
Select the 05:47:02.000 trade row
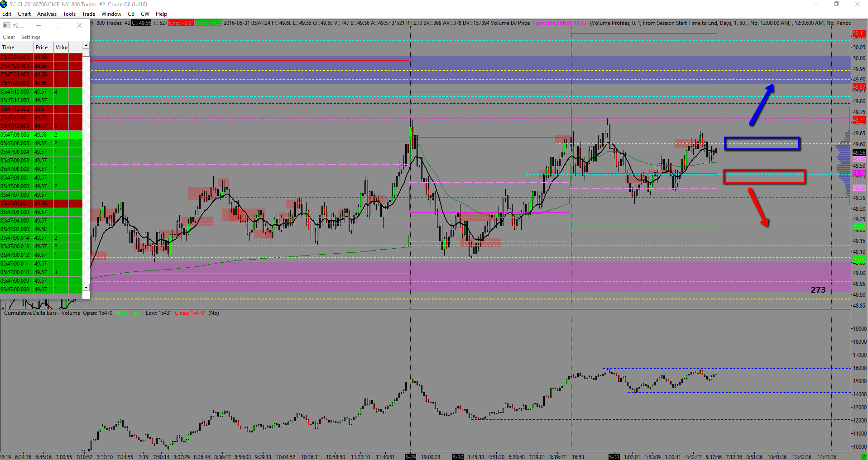point(41,229)
